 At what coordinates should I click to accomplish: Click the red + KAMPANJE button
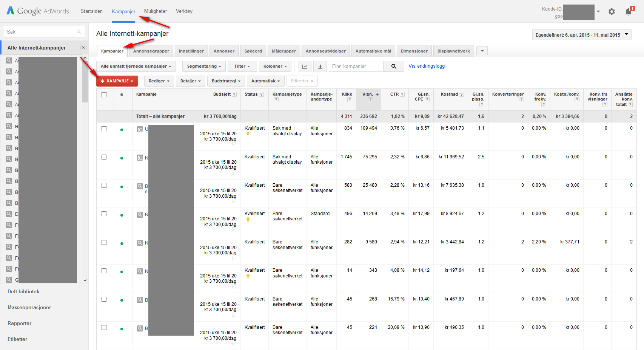tap(117, 81)
